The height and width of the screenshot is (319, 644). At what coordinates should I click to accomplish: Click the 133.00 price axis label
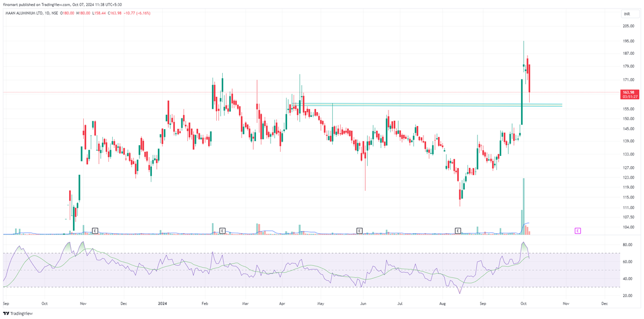coord(629,154)
